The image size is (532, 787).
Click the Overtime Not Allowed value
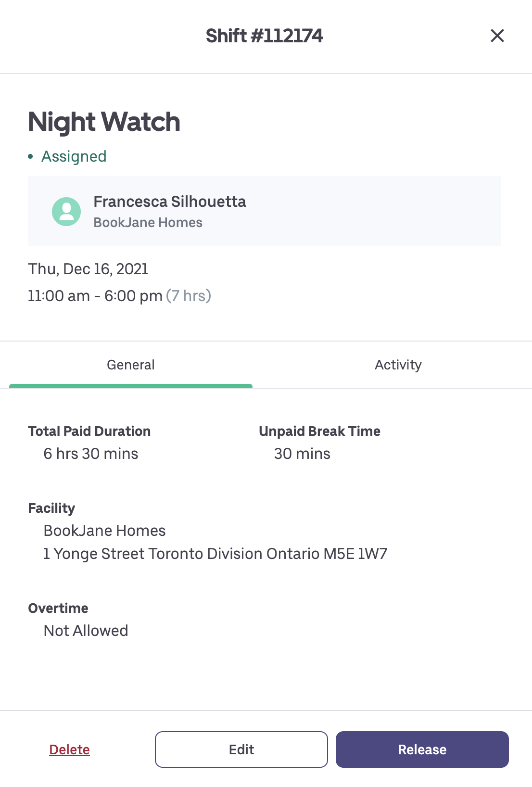coord(86,631)
